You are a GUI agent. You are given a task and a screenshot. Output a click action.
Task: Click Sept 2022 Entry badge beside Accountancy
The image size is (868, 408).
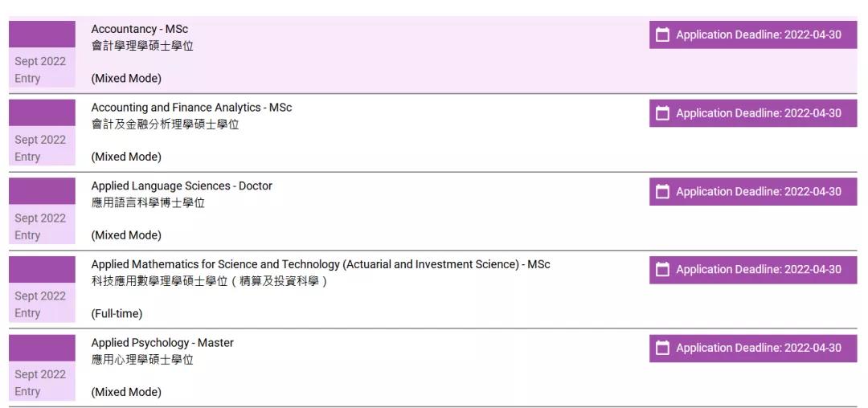tap(41, 69)
